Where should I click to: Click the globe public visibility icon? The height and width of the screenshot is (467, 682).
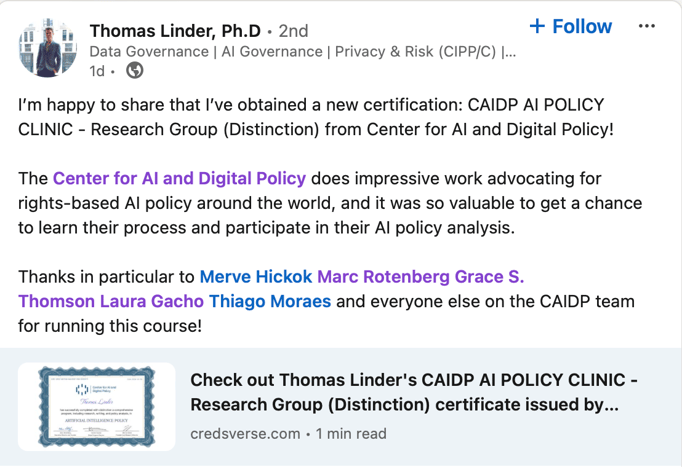(x=134, y=71)
